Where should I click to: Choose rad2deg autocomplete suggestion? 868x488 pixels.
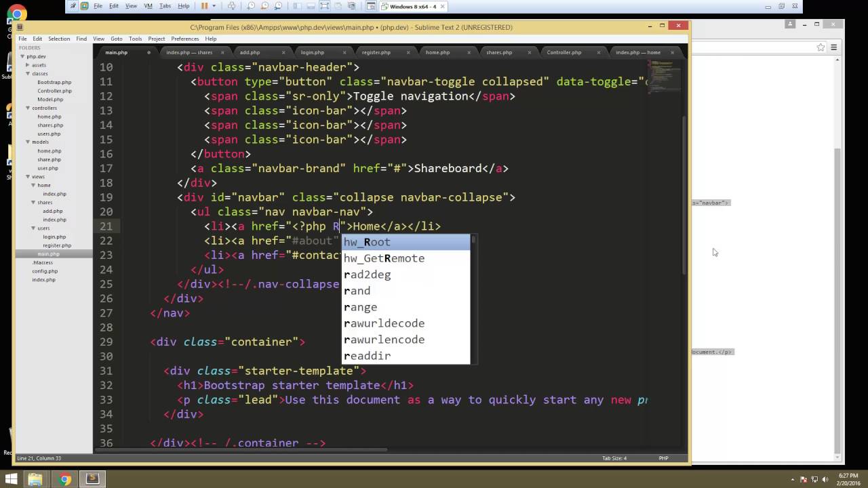406,274
